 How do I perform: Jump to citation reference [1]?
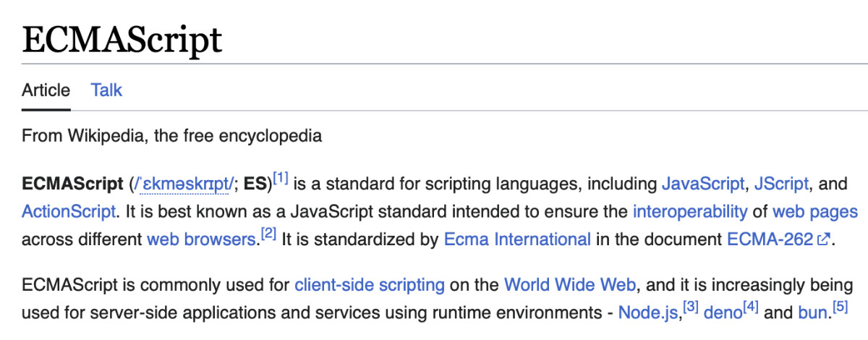pos(281,179)
